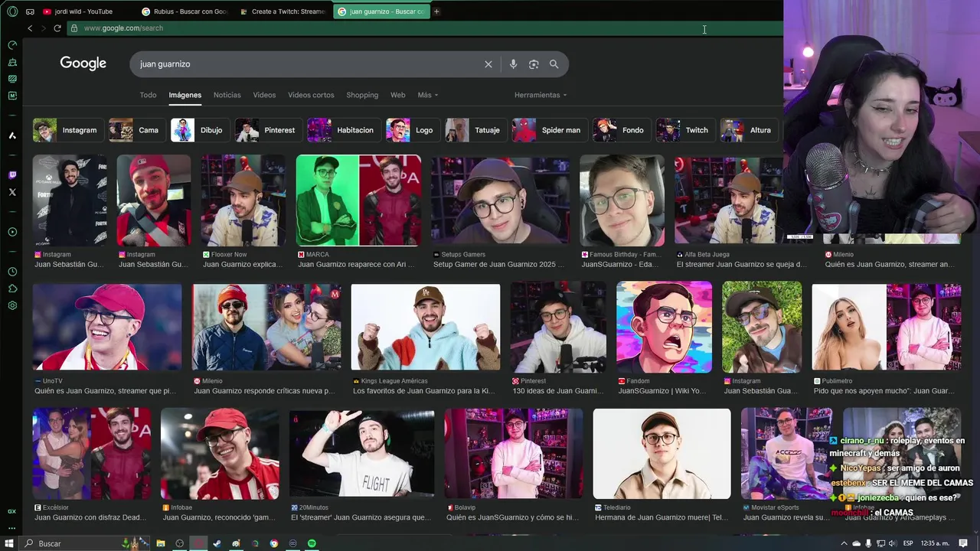
Task: Switch to 'Create a Twitch: Streamer' tab
Action: [x=282, y=11]
